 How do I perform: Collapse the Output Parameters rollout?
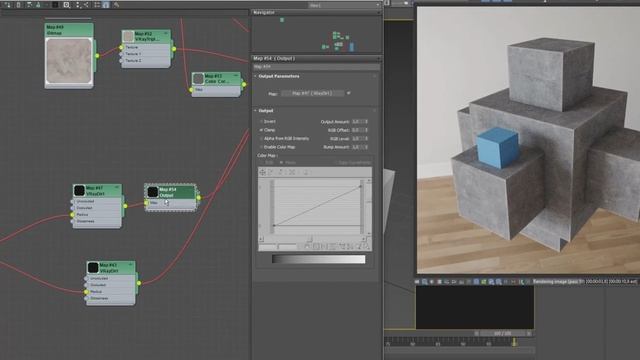click(x=256, y=76)
